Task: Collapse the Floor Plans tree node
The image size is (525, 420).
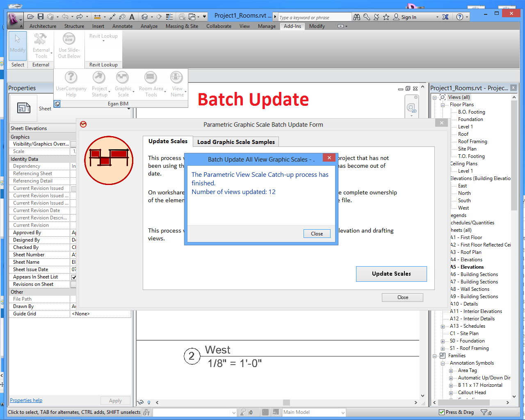Action: [443, 105]
